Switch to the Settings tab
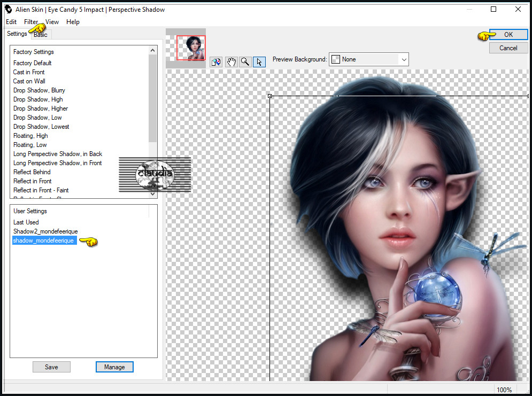532x396 pixels. pos(17,34)
